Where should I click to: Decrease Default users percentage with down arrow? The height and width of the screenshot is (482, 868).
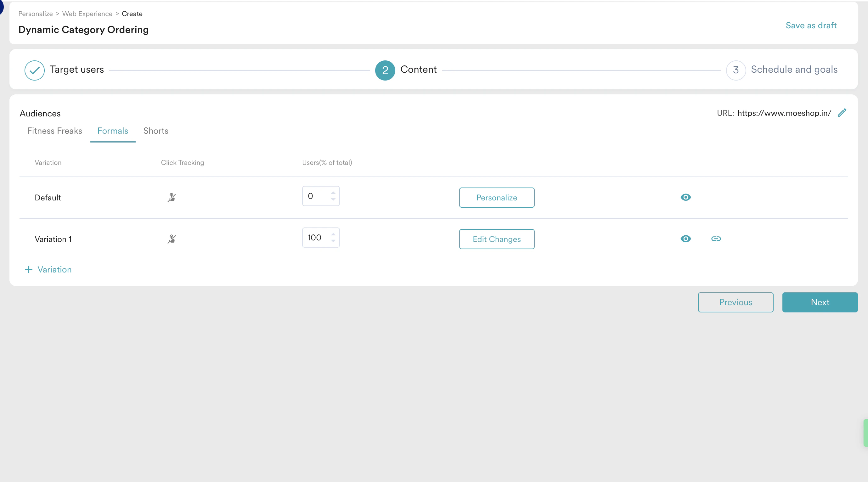pyautogui.click(x=333, y=200)
